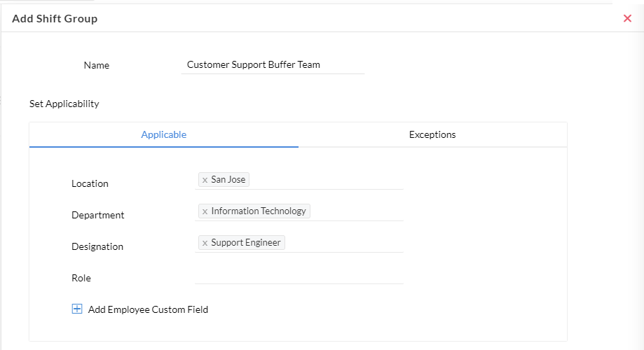Remove the San Jose location tag
The height and width of the screenshot is (350, 644).
pyautogui.click(x=205, y=180)
